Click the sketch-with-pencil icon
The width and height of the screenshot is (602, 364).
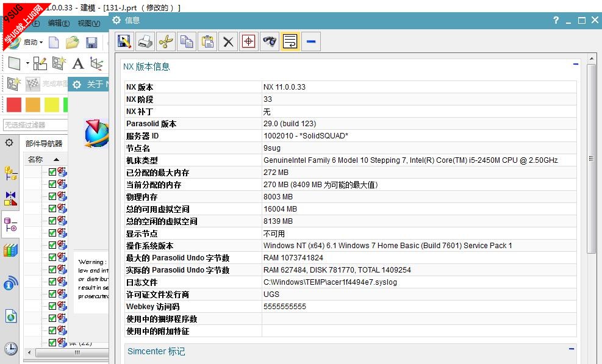[40, 63]
